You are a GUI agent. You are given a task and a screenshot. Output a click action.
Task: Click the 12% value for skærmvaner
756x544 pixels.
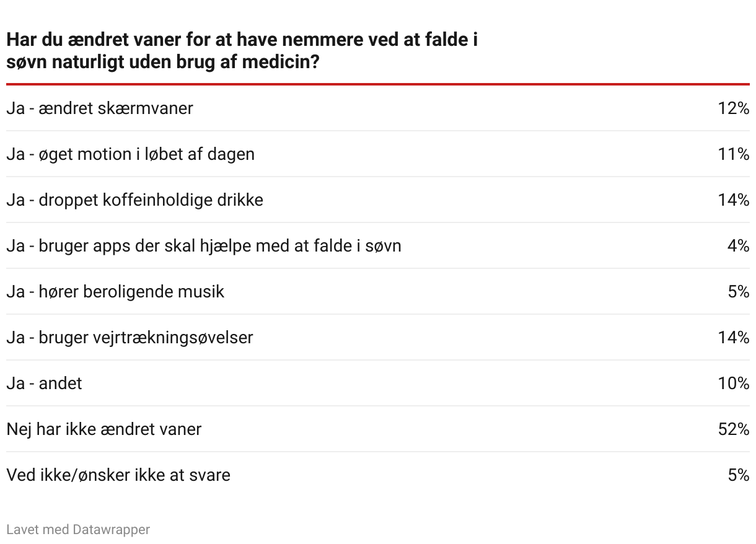pyautogui.click(x=734, y=108)
